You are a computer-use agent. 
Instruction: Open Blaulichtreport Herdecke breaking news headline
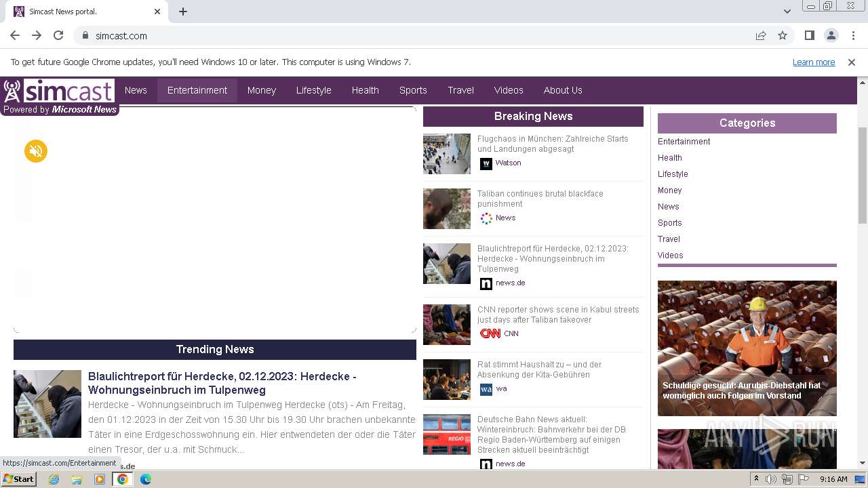553,259
